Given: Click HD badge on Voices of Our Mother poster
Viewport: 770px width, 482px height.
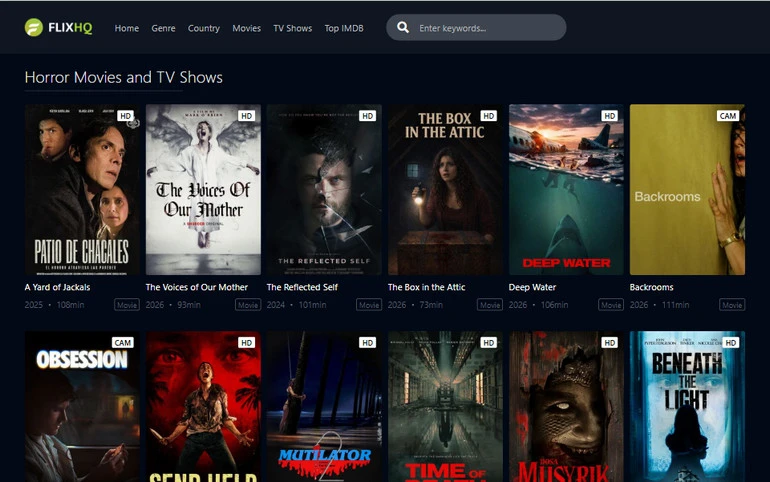Looking at the screenshot, I should point(247,116).
